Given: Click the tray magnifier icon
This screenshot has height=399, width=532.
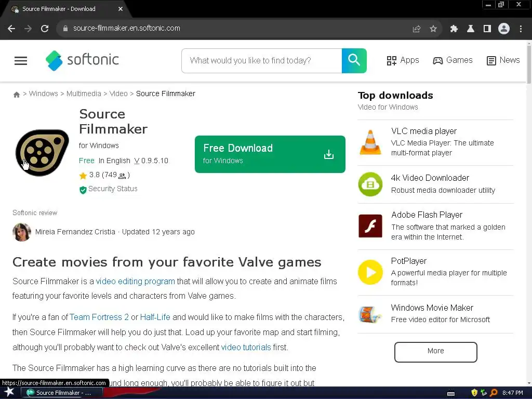Looking at the screenshot, I should [x=494, y=393].
